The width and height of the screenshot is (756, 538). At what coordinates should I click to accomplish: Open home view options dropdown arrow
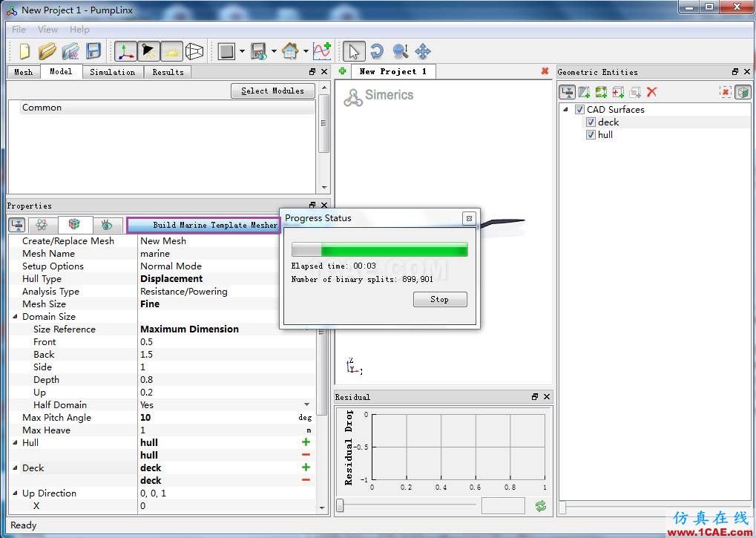[x=306, y=51]
